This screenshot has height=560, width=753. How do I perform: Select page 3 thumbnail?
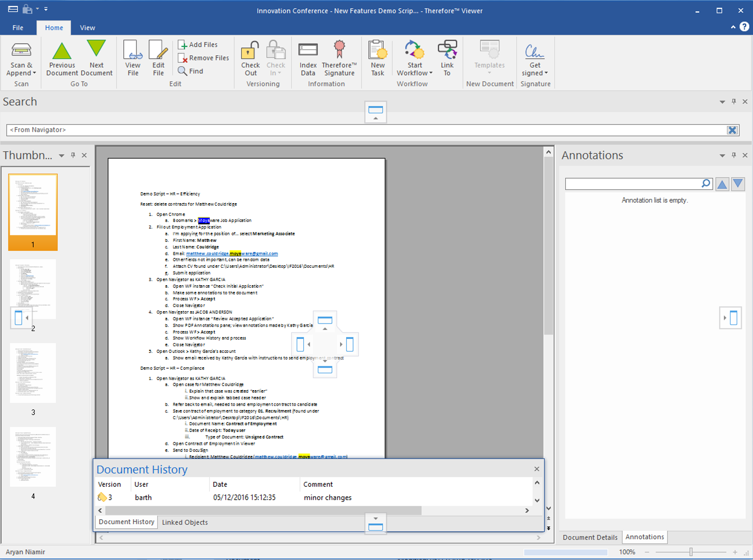coord(33,379)
